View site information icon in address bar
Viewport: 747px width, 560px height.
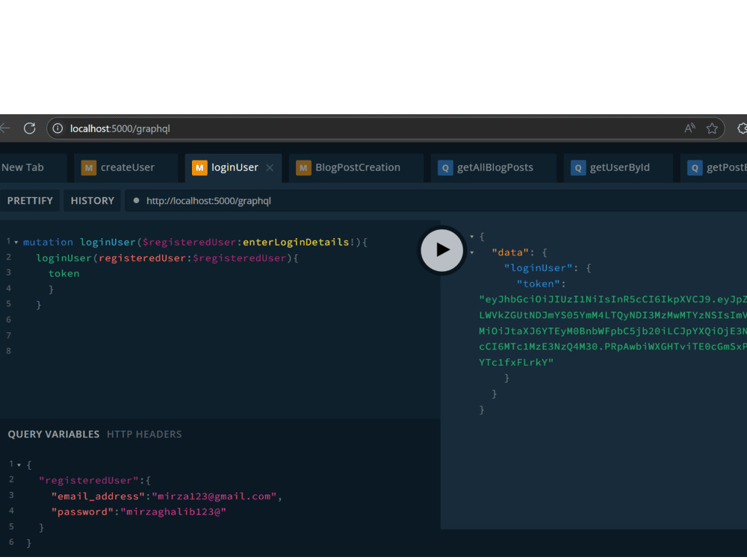pos(58,128)
